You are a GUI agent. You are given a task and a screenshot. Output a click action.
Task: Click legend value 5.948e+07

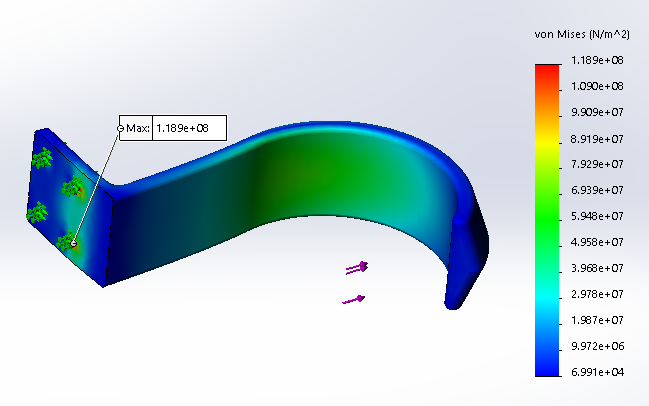pyautogui.click(x=597, y=216)
